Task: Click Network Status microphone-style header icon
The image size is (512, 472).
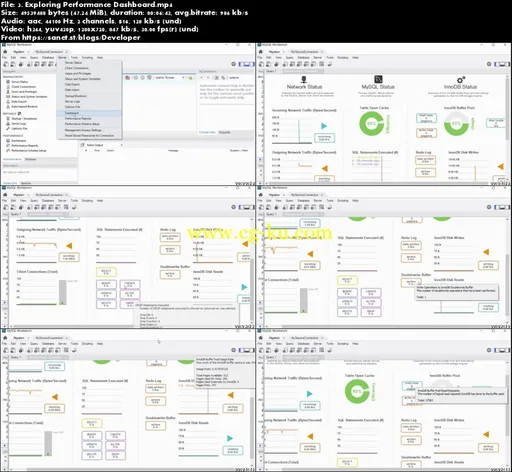Action: click(x=304, y=79)
